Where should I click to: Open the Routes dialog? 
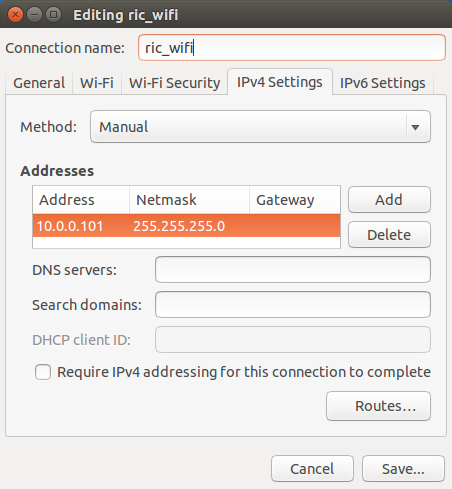coord(378,406)
